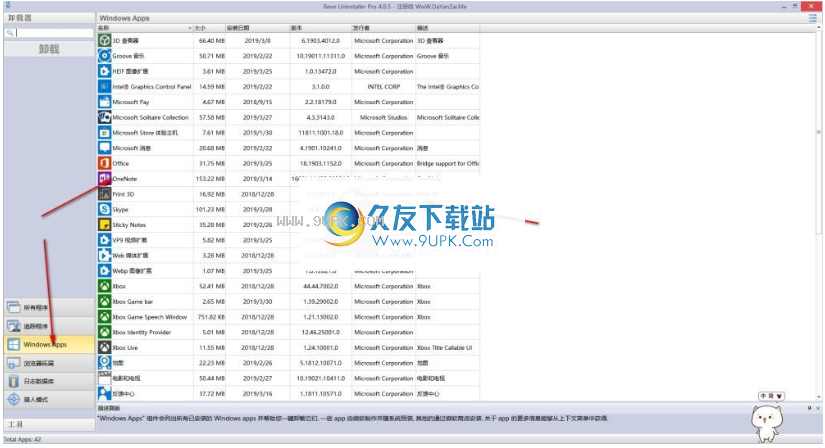Screen dimensions: 825x448
Task: Open hamburger menu icon at top right
Action: [813, 18]
